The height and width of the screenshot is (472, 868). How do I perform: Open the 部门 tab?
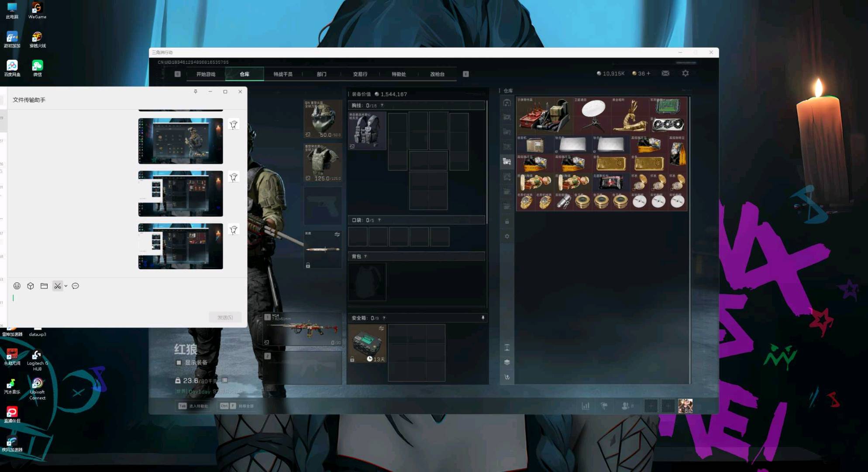tap(321, 74)
